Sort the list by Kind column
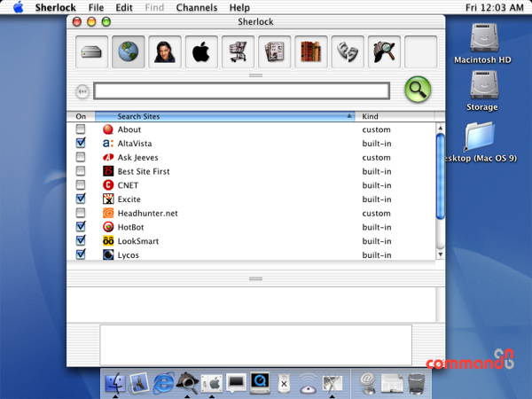Image resolution: width=532 pixels, height=399 pixels. [x=395, y=116]
